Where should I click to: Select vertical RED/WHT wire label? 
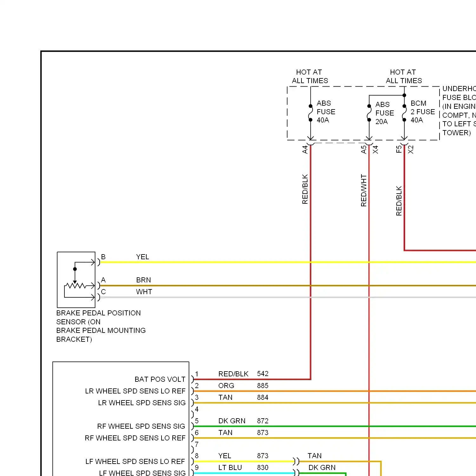[x=364, y=190]
